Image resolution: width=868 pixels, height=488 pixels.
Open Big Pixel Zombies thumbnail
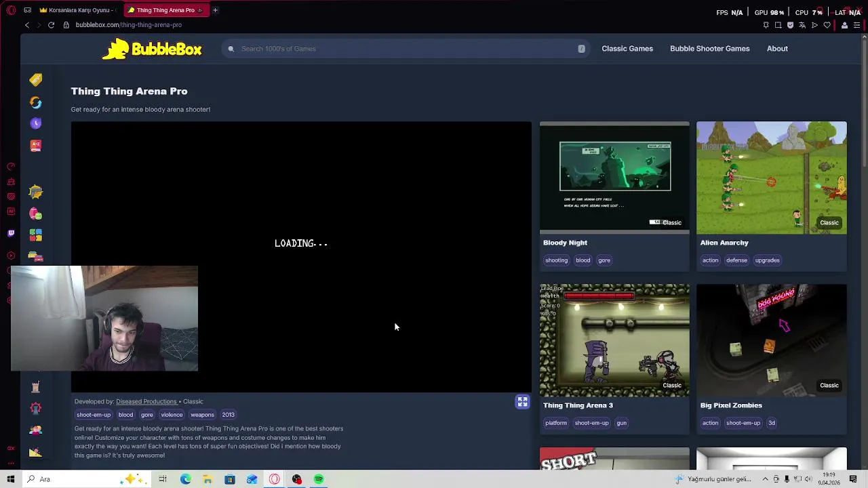[x=772, y=340]
